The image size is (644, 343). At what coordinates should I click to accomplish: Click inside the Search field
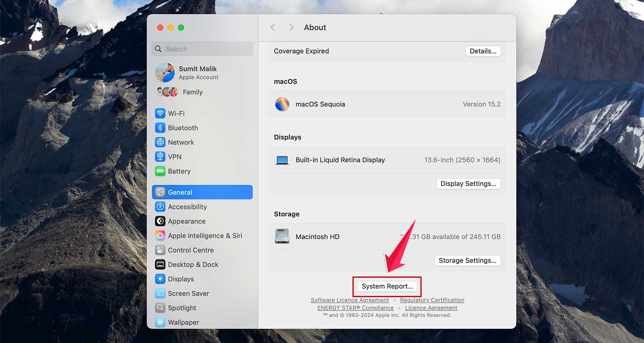click(x=202, y=49)
